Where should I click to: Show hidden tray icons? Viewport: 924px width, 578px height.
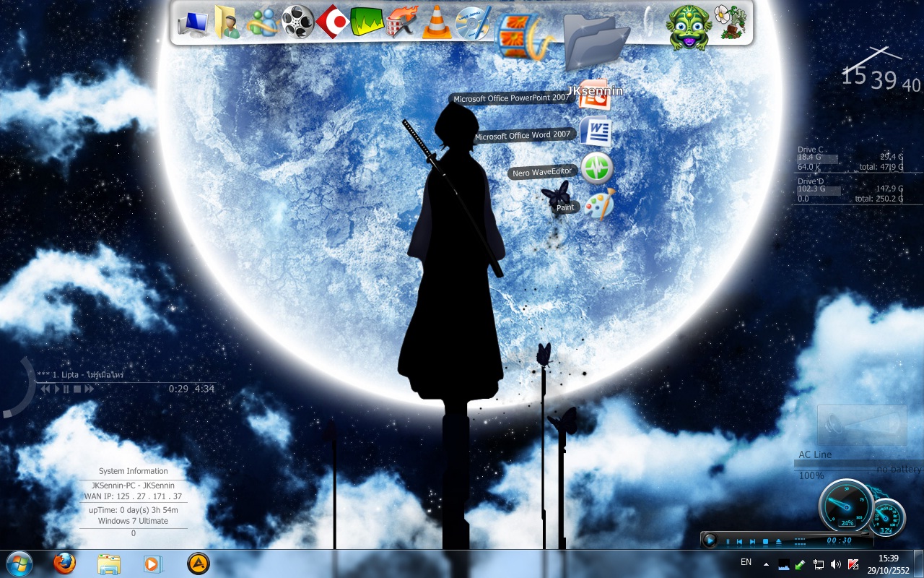tap(766, 564)
